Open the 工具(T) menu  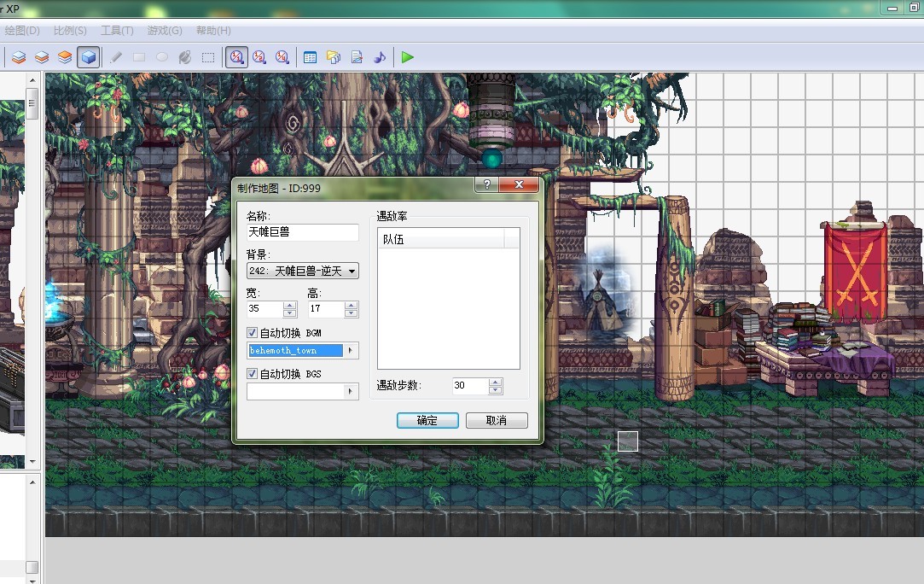point(117,31)
